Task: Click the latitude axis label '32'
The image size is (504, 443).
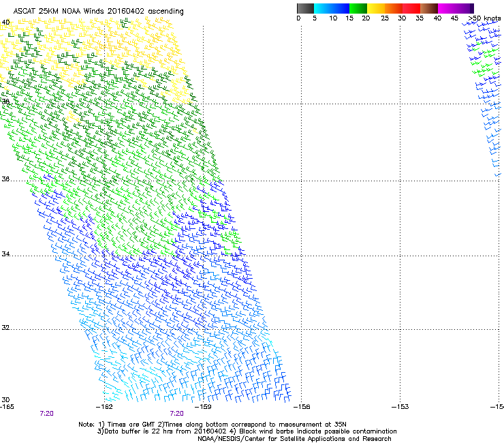Action: point(5,328)
